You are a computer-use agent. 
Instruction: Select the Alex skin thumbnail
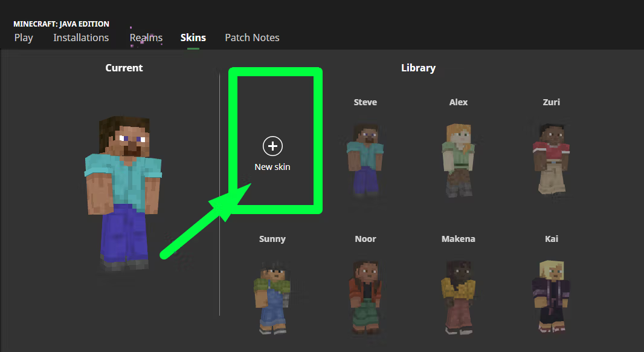pyautogui.click(x=459, y=160)
